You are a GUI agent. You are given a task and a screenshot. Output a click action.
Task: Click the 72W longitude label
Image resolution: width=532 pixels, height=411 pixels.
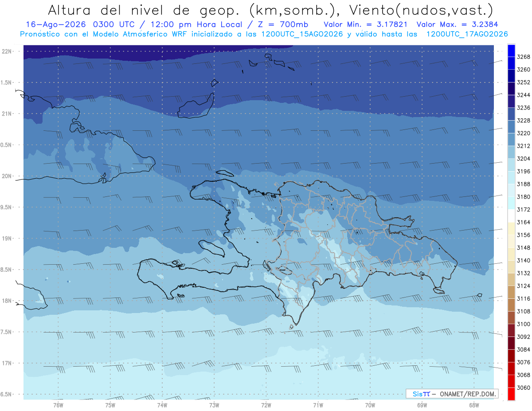266,405
